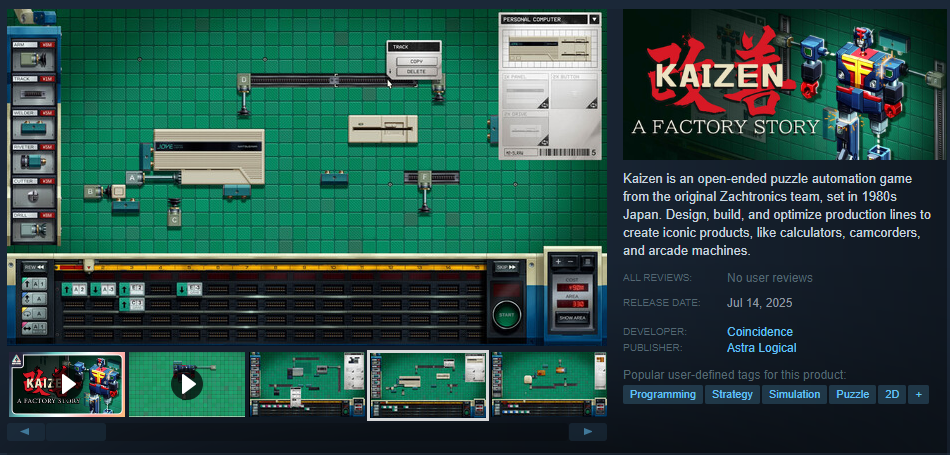950x455 pixels.
Task: Choose the Riveter part in the parts panel
Action: [34, 158]
